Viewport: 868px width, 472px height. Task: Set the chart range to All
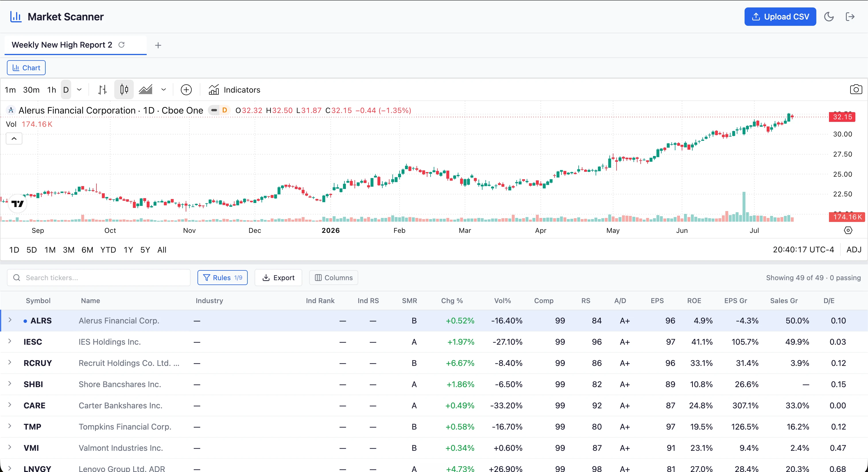[162, 250]
